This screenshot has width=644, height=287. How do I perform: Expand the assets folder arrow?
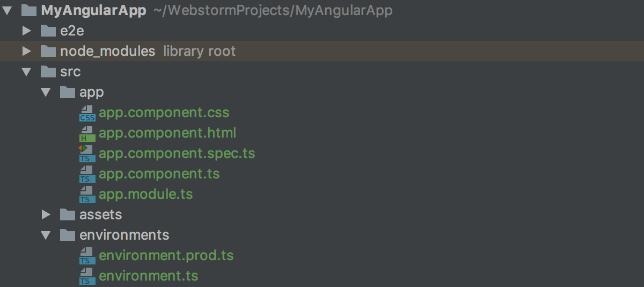(x=46, y=215)
